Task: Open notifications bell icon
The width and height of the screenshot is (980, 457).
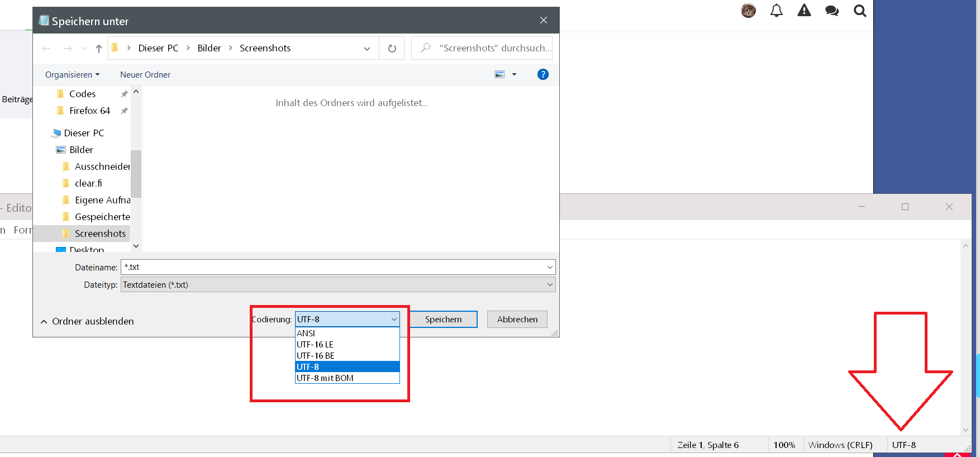Action: pyautogui.click(x=776, y=11)
